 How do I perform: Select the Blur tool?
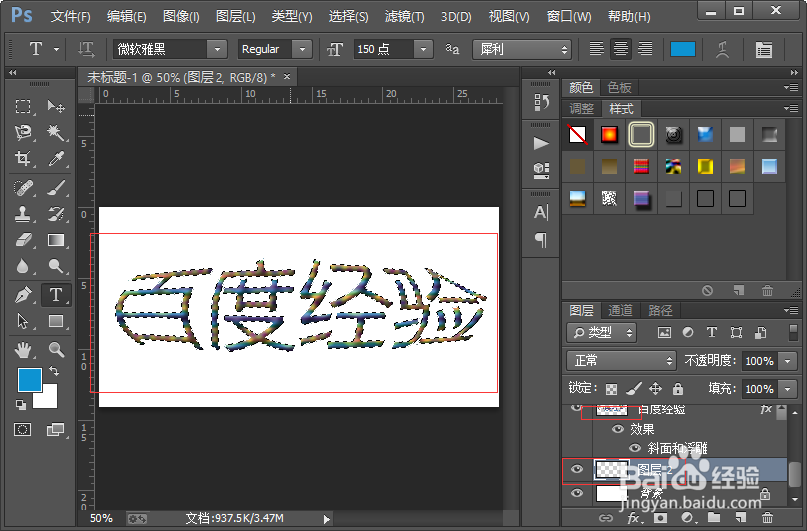click(x=23, y=266)
